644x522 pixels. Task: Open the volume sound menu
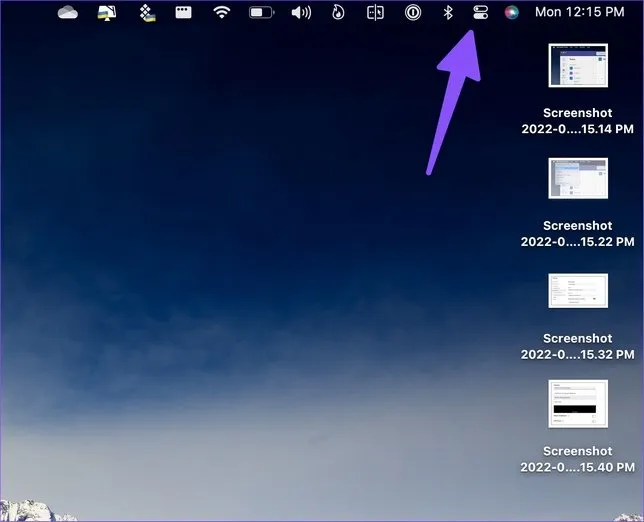pyautogui.click(x=301, y=13)
